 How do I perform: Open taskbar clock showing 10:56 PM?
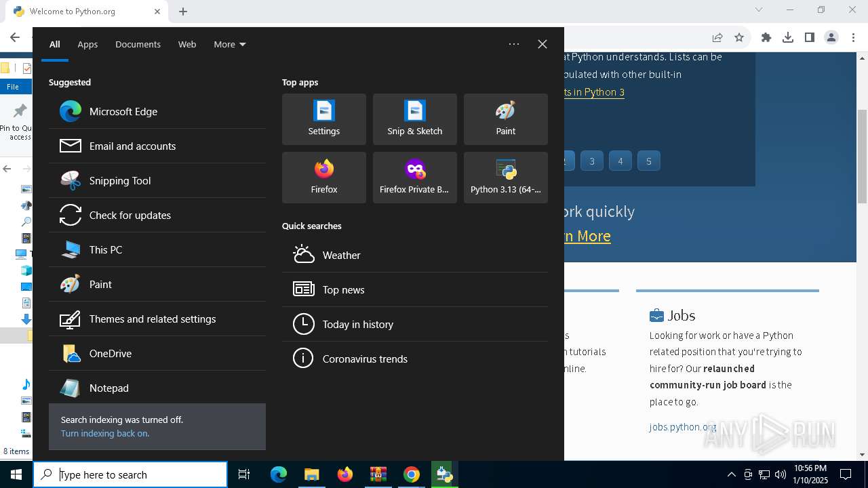(810, 474)
